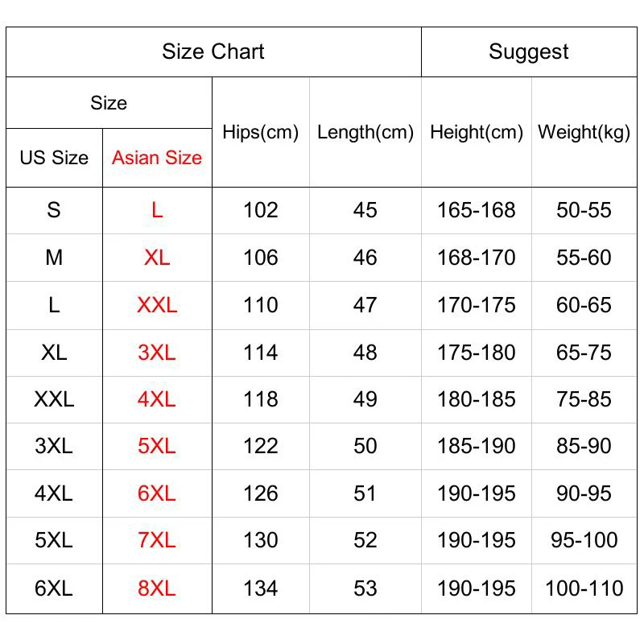The height and width of the screenshot is (644, 644).
Task: Click the Hips(cm) column header
Action: [261, 132]
